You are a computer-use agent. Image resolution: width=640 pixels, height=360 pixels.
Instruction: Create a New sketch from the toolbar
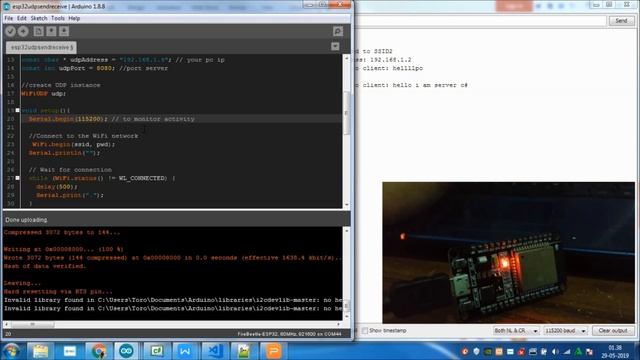click(38, 31)
